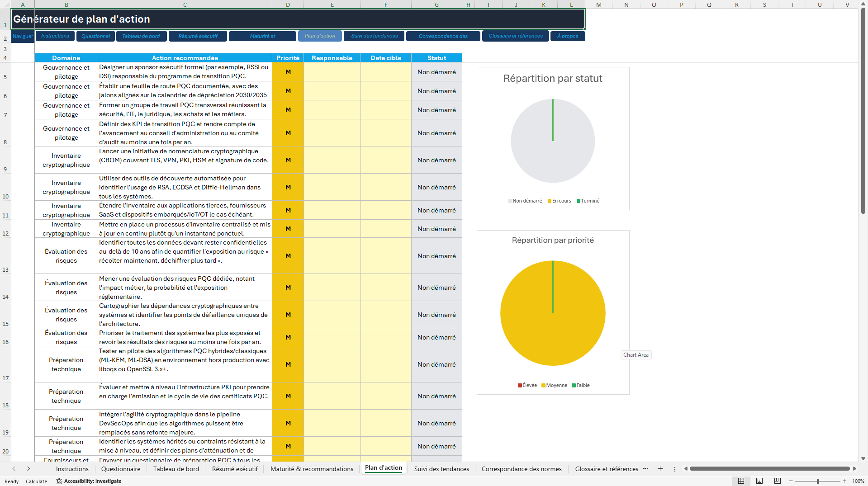This screenshot has width=868, height=486.
Task: Click the Domaine column header
Action: point(66,58)
